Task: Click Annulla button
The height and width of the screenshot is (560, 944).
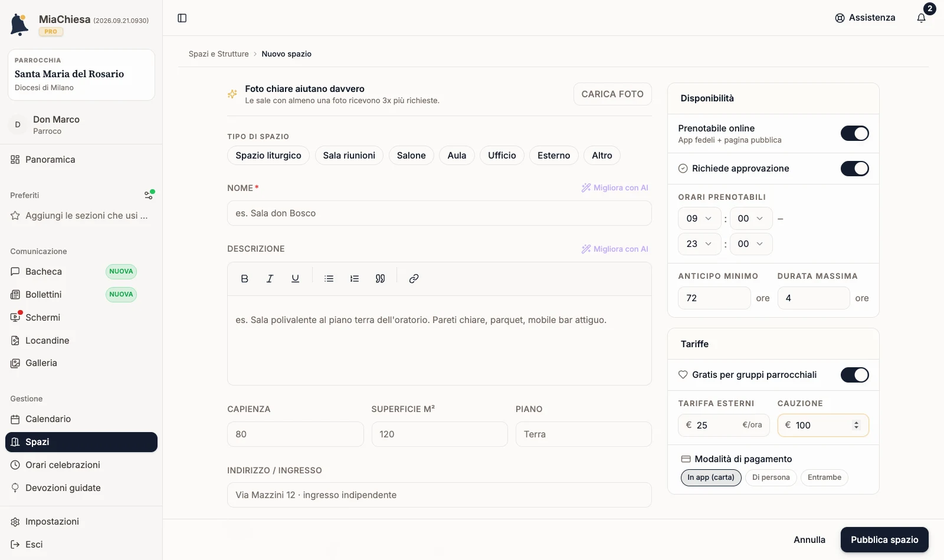Action: click(x=809, y=540)
